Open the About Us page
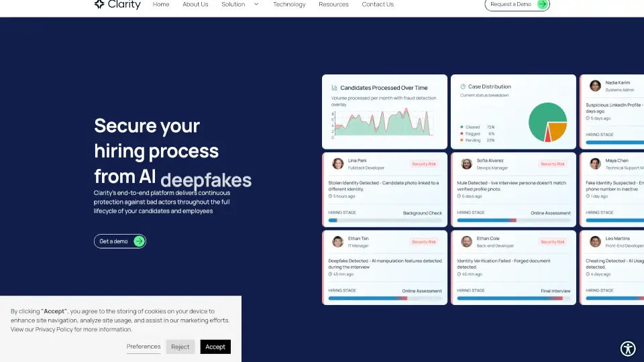The image size is (644, 362). 195,4
